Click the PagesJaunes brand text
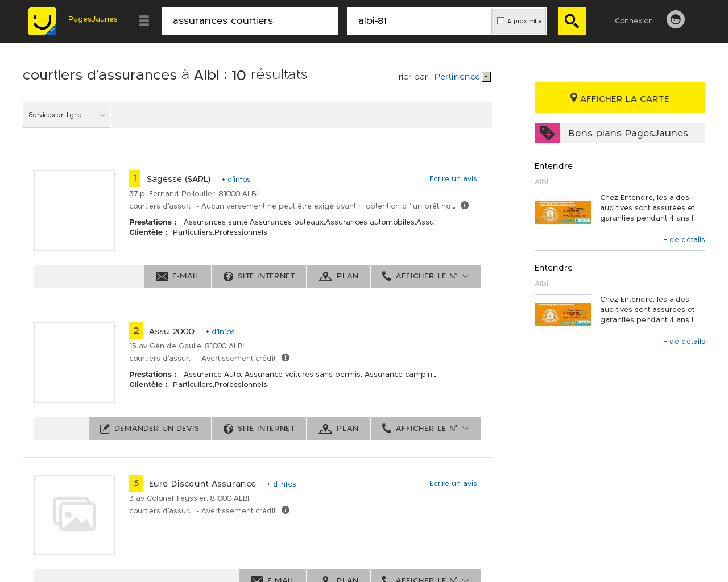728x582 pixels. (93, 19)
